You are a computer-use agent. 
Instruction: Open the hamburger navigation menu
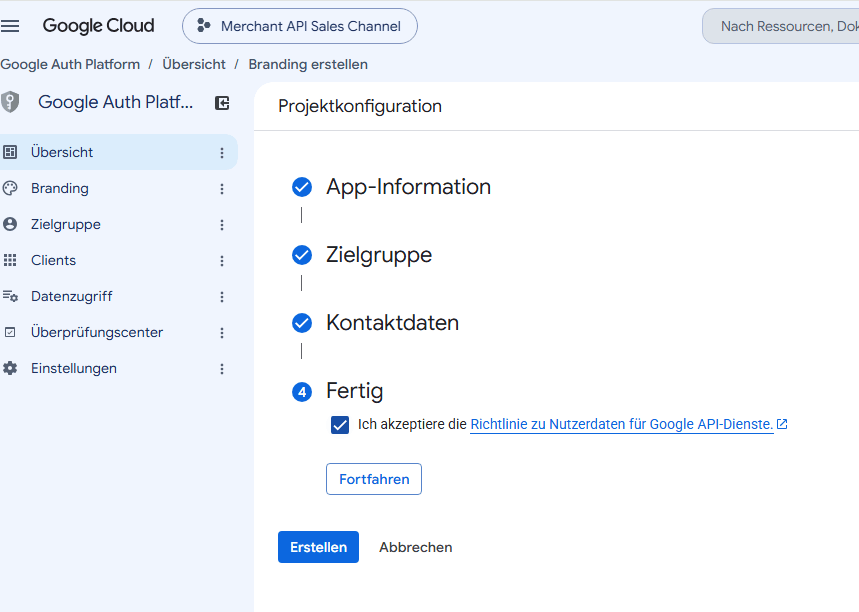click(10, 26)
